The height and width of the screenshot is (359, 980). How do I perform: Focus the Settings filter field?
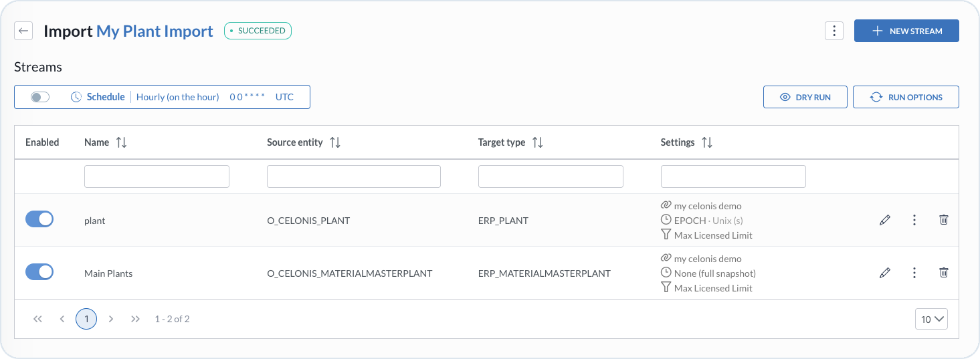pyautogui.click(x=733, y=176)
